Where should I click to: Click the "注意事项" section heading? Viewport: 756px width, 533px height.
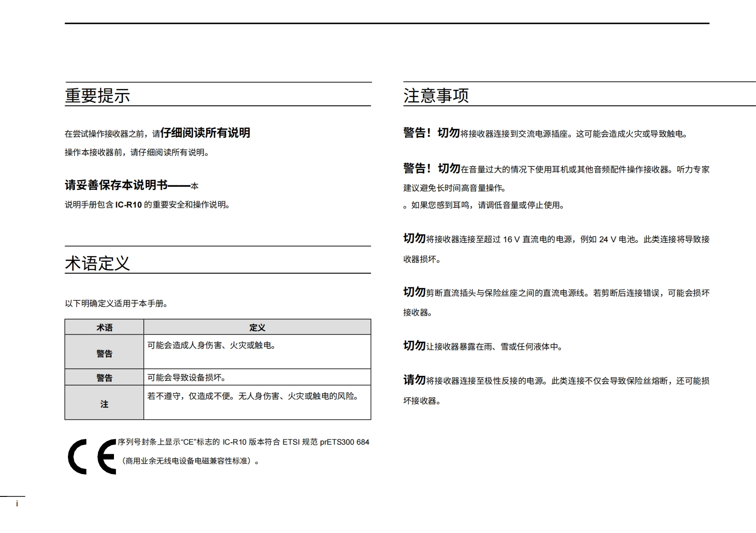click(x=436, y=95)
